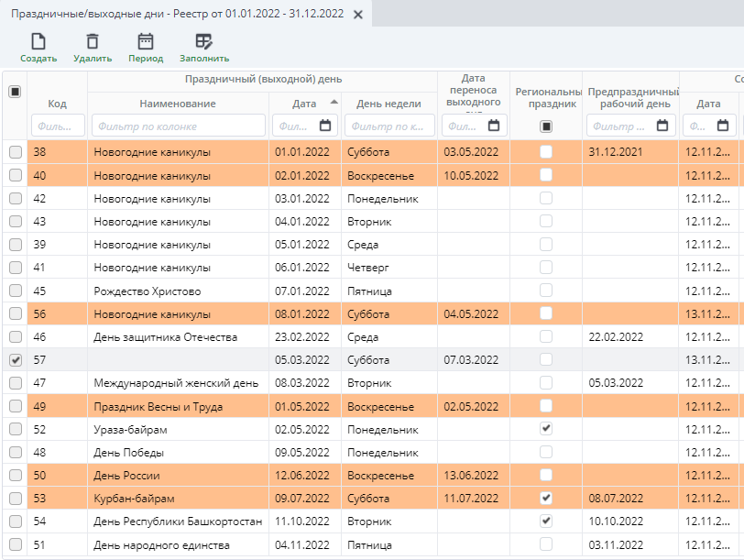Uncheck the row with code 57
This screenshot has height=560, width=744.
coord(15,360)
